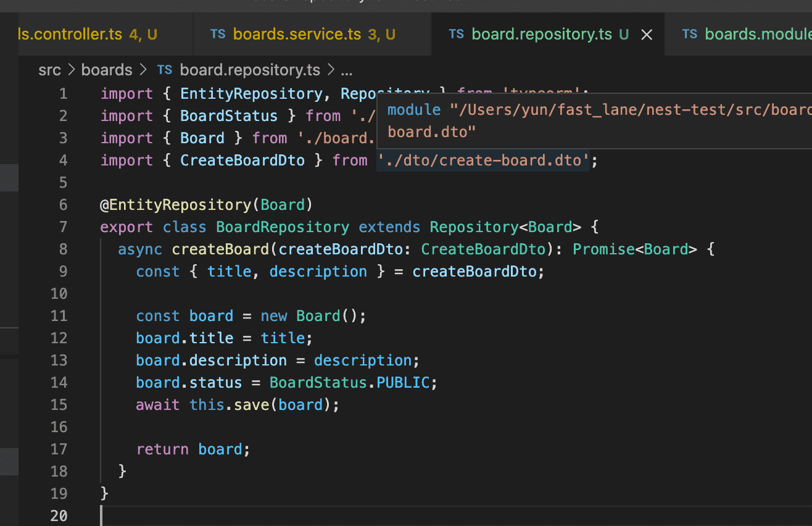The width and height of the screenshot is (812, 526).
Task: Switch to the boards.service.ts tab
Action: (x=296, y=34)
